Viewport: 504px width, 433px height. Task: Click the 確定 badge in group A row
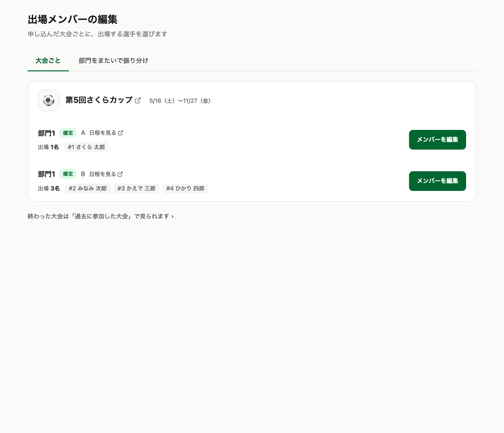coord(68,133)
